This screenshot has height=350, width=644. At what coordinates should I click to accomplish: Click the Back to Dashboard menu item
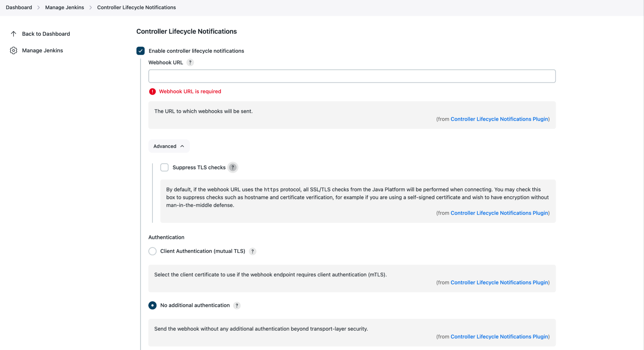46,34
